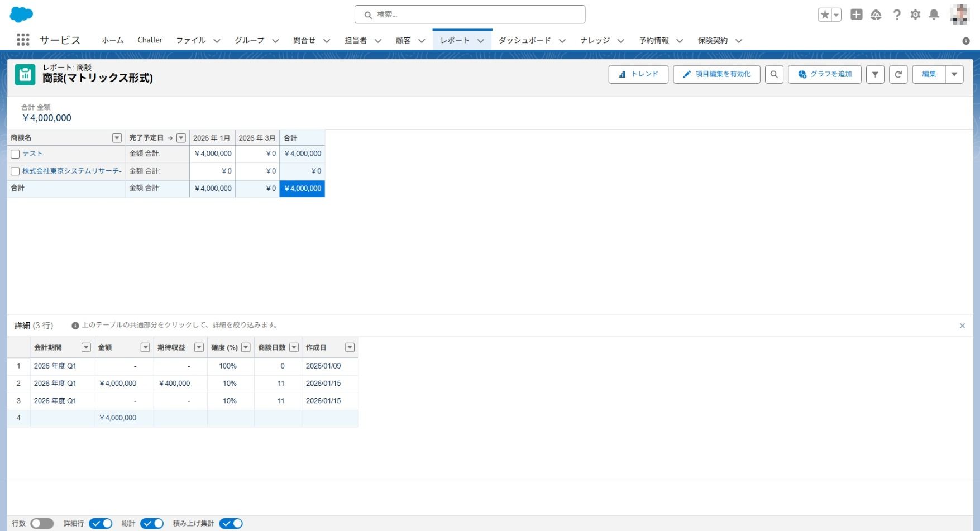980x531 pixels.
Task: Click the report search magnifier icon
Action: [774, 74]
